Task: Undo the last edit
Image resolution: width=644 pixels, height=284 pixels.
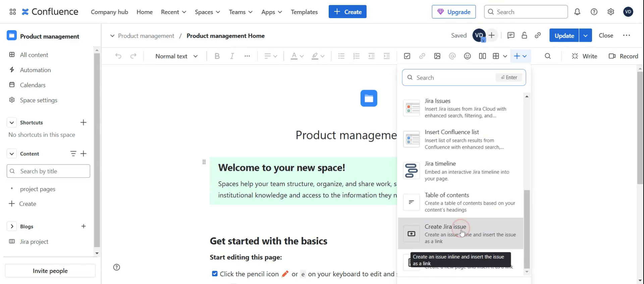Action: tap(118, 56)
